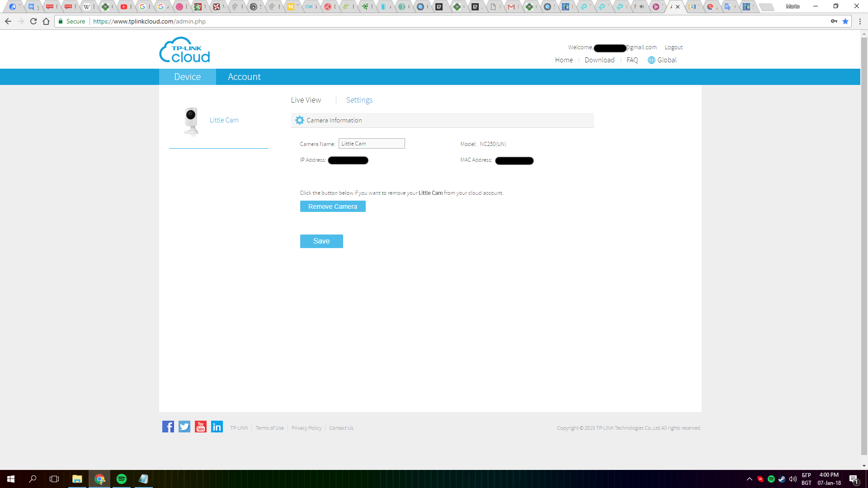Viewport: 868px width, 488px height.
Task: Click the Camera Name input field
Action: click(372, 144)
